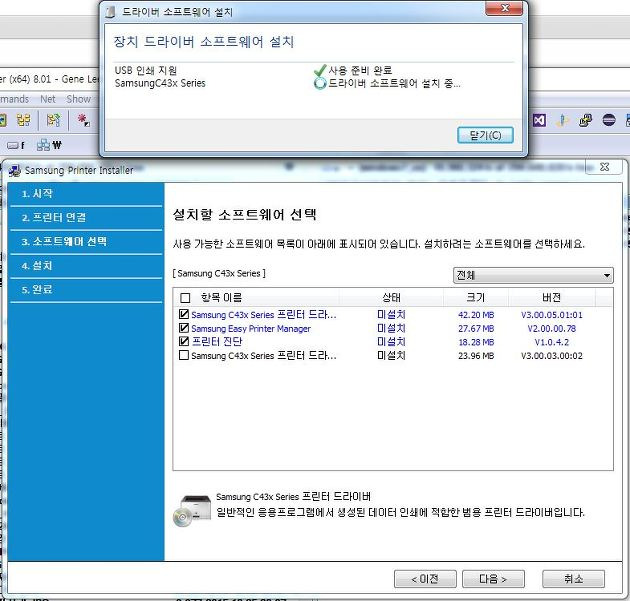Click the 다음 > button

493,579
